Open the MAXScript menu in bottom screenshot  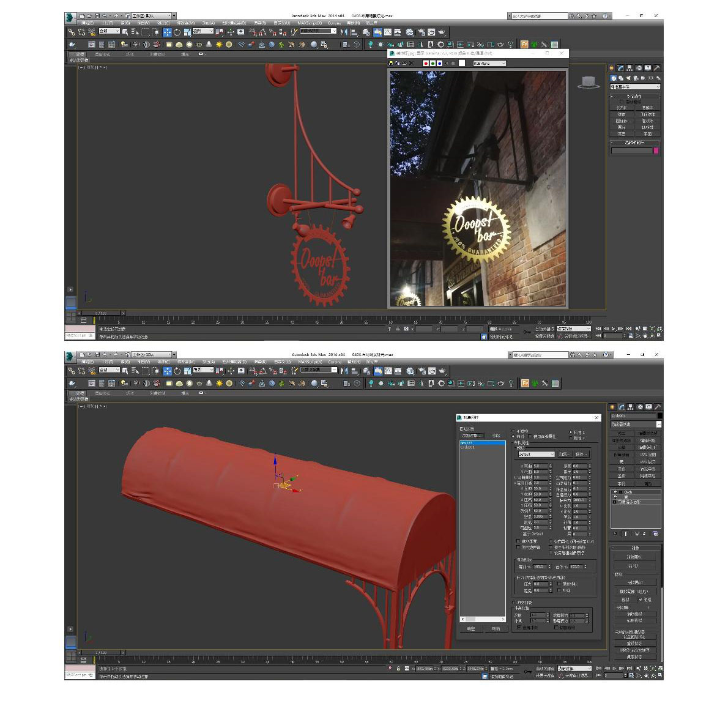coord(310,362)
